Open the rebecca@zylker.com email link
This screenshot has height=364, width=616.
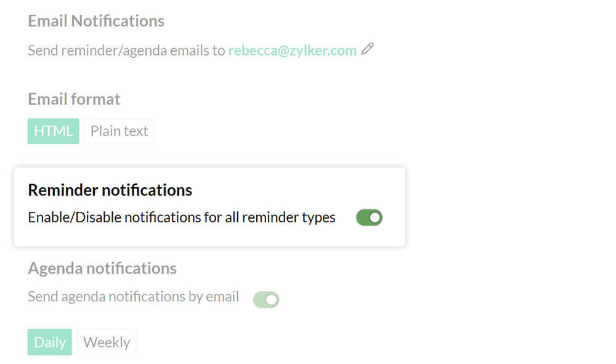pyautogui.click(x=292, y=51)
